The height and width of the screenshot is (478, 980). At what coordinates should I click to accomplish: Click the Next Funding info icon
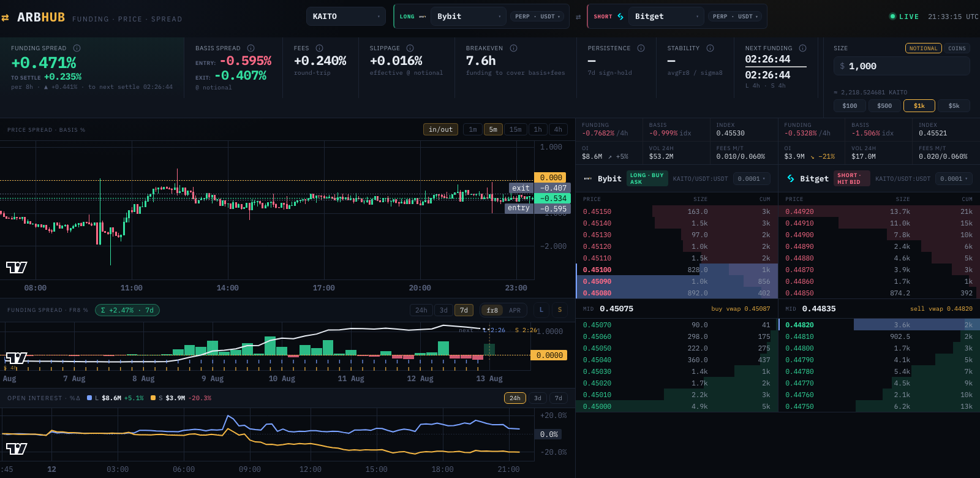[x=803, y=48]
